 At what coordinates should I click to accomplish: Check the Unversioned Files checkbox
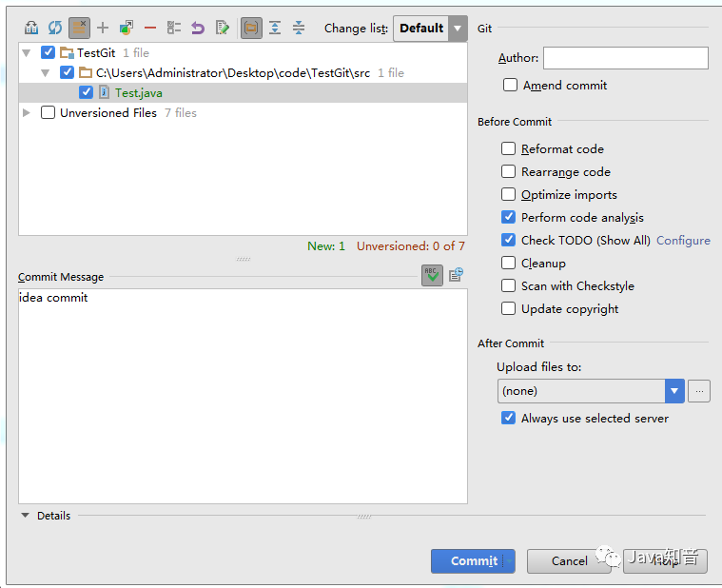point(48,113)
